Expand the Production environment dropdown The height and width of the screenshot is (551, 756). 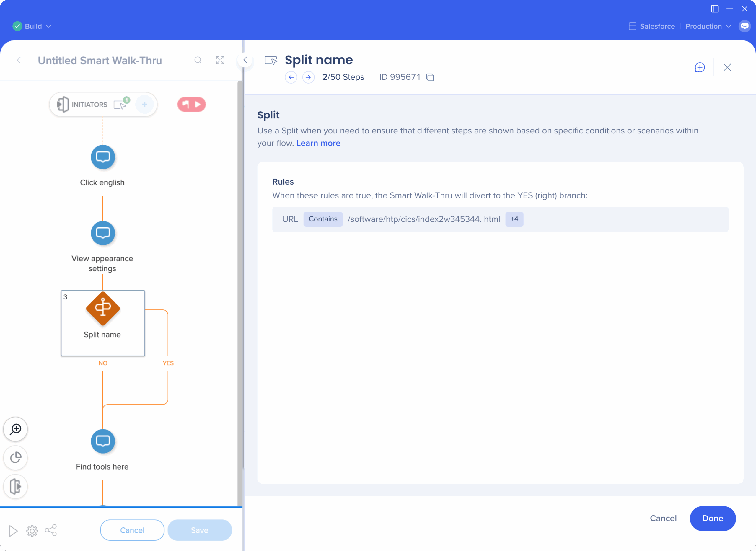click(x=708, y=26)
